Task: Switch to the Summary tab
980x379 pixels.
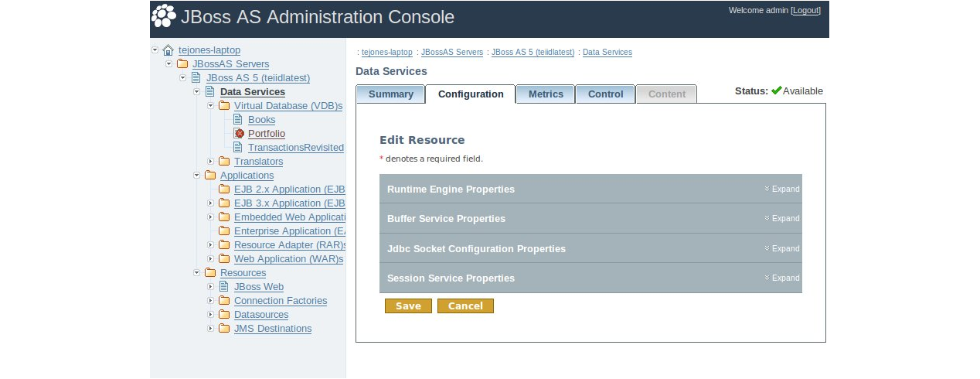Action: (x=390, y=94)
